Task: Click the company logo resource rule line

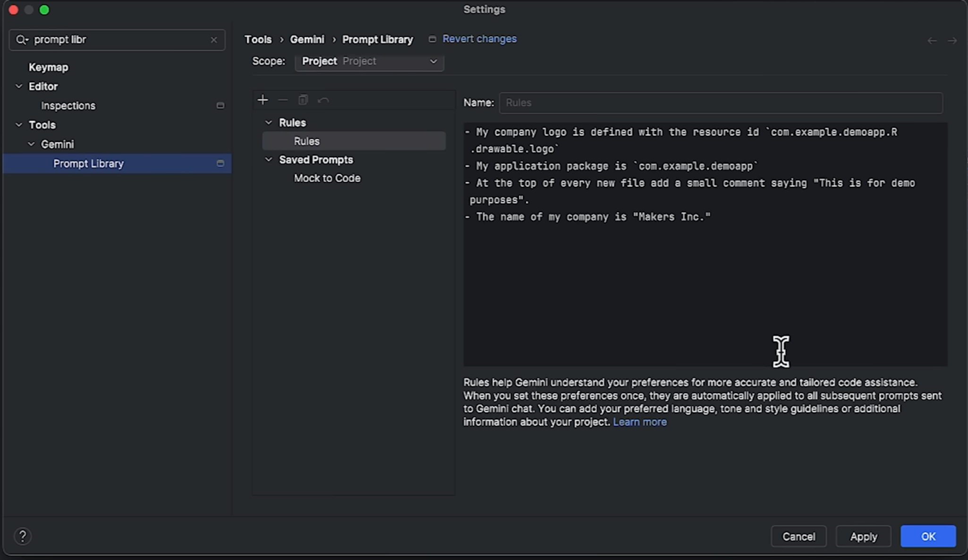Action: [681, 140]
